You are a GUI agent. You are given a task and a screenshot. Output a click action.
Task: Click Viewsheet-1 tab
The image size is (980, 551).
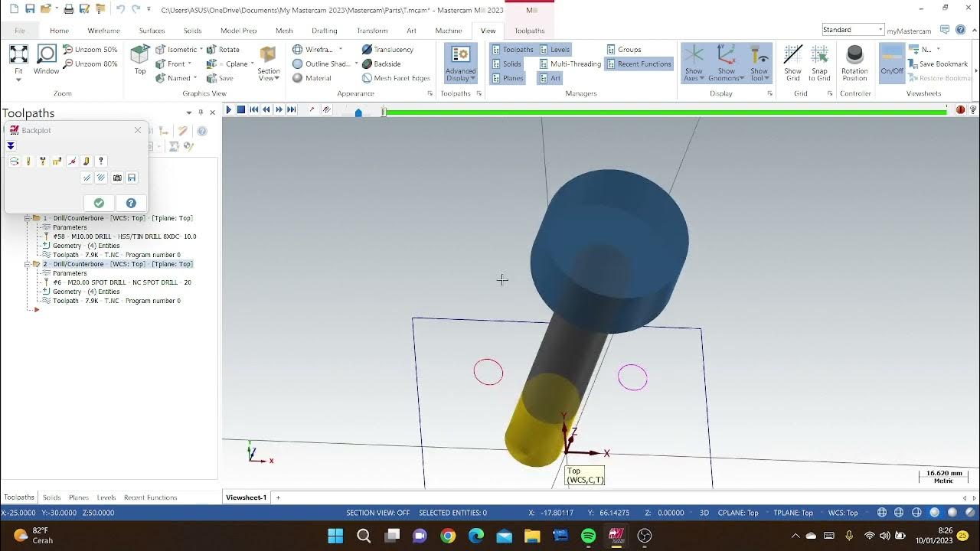[246, 497]
